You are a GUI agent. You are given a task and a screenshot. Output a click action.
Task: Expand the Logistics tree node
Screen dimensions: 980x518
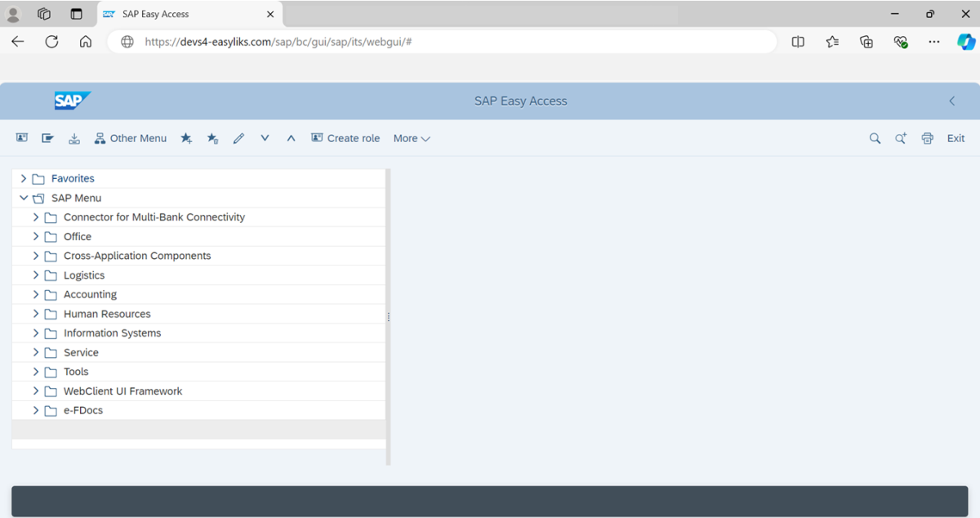(x=35, y=275)
